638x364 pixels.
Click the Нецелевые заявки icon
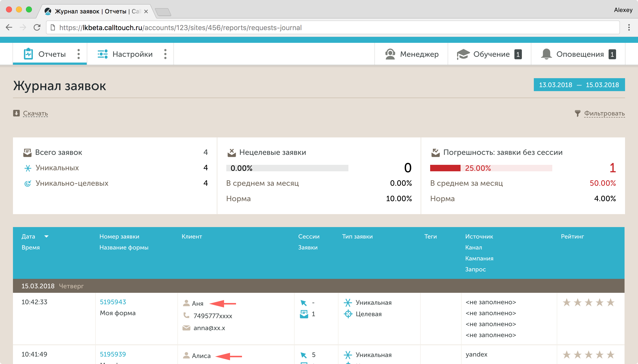(x=232, y=153)
